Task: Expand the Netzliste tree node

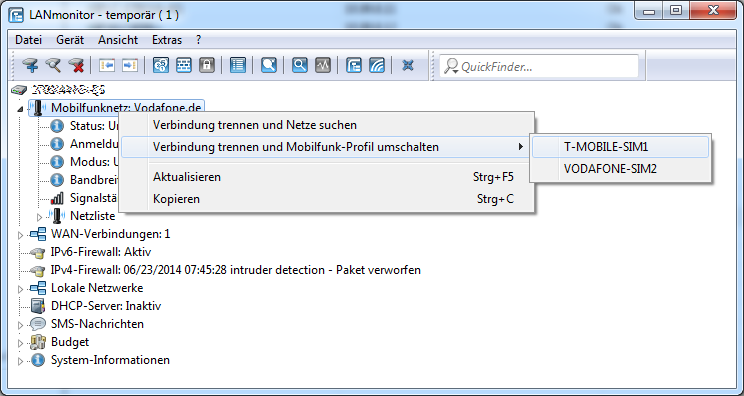Action: click(x=39, y=217)
